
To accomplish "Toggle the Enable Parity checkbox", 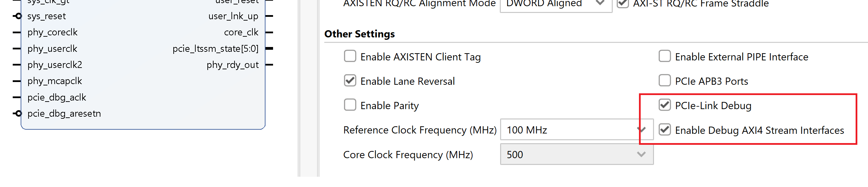I will (x=350, y=105).
